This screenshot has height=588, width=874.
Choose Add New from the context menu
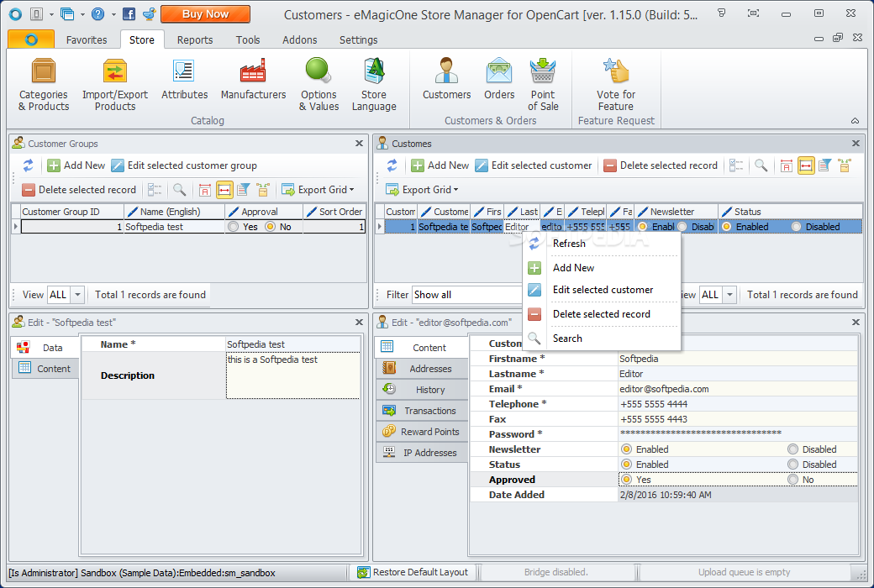[x=602, y=268]
